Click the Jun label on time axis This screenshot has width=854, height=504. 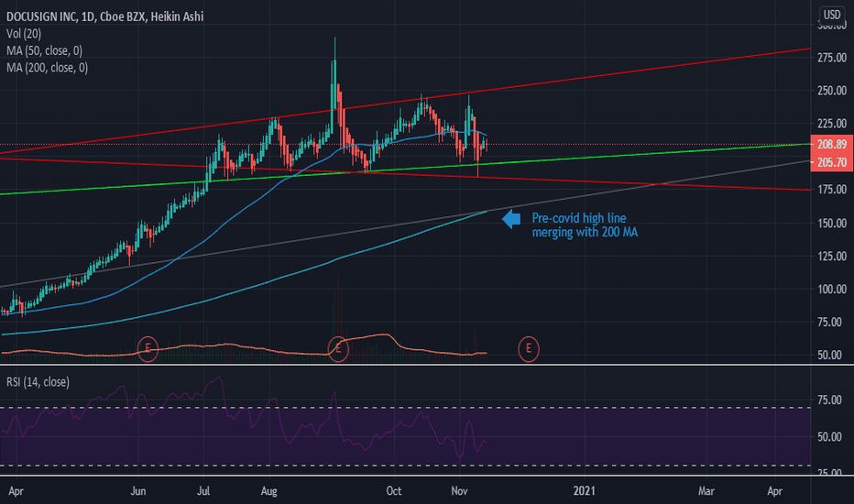(x=137, y=491)
